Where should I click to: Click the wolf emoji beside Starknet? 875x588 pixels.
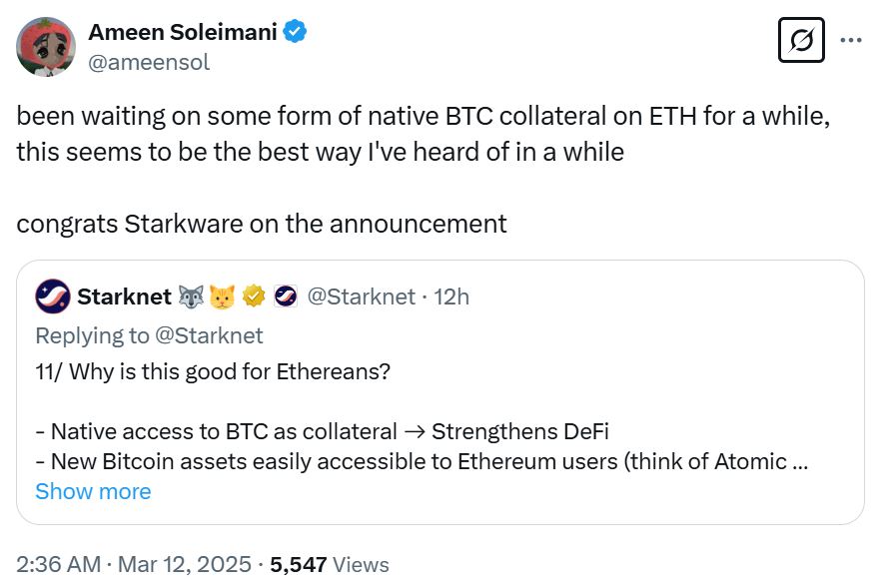[192, 296]
